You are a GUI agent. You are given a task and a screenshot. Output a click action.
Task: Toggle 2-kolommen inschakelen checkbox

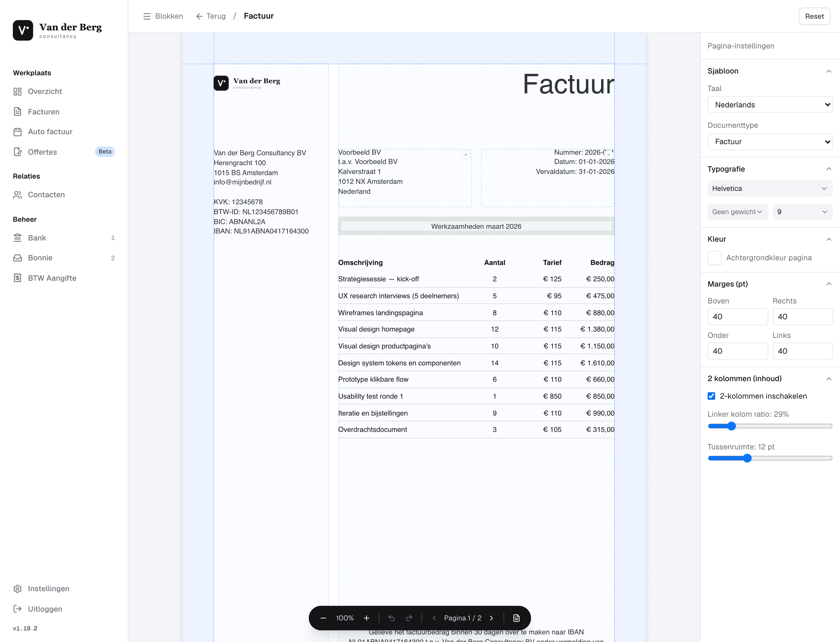(711, 396)
